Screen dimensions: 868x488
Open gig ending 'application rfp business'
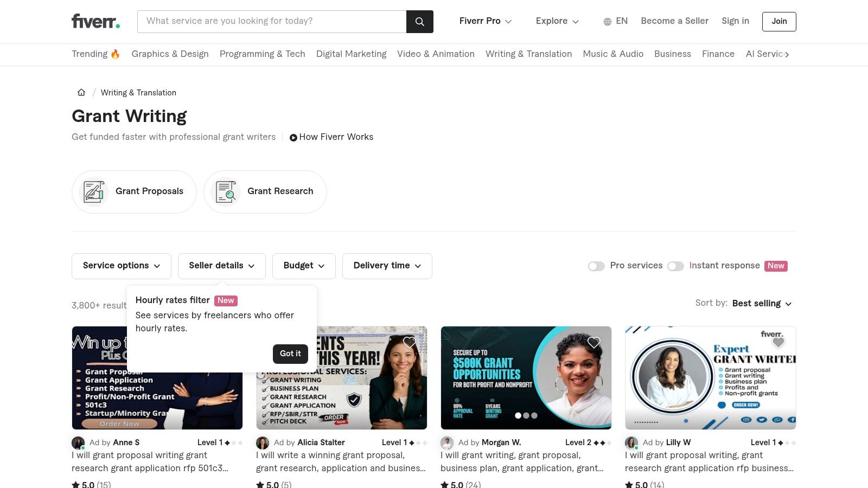710,462
